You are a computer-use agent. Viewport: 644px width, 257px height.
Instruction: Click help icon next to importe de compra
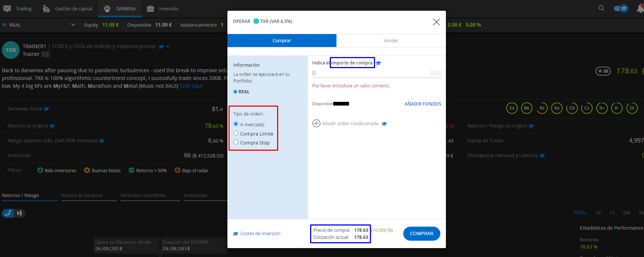(379, 63)
